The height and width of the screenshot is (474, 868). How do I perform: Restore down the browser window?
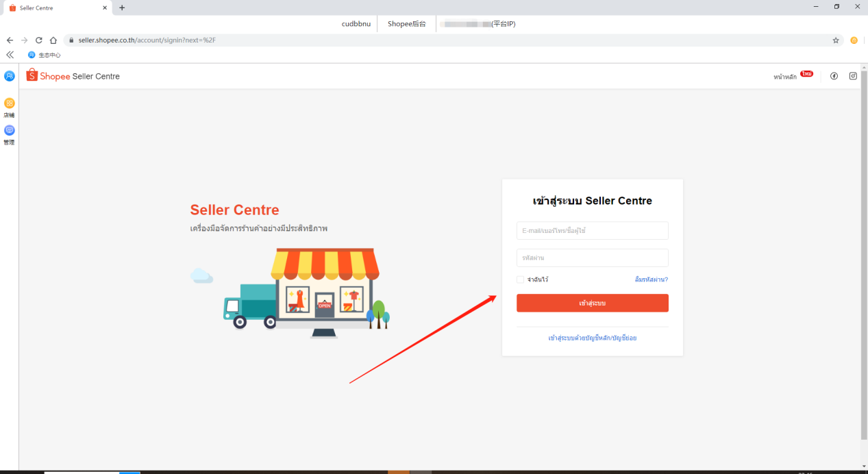836,6
